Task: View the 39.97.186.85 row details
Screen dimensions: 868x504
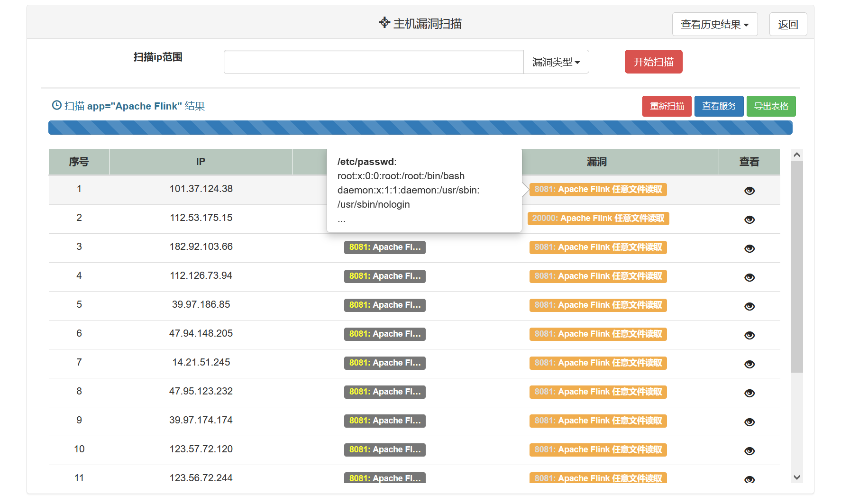Action: click(x=749, y=306)
